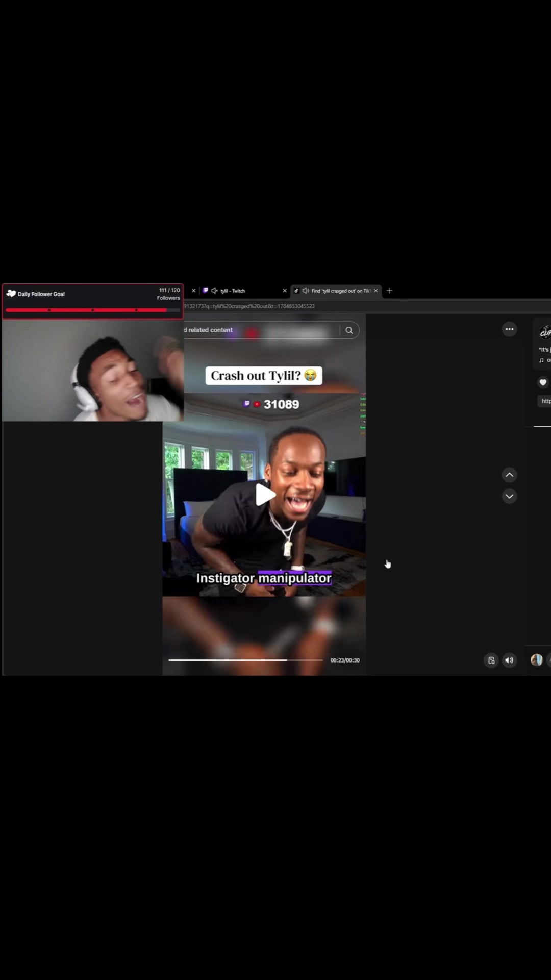This screenshot has height=980, width=551.
Task: Mute the video with speaker icon
Action: (x=509, y=660)
